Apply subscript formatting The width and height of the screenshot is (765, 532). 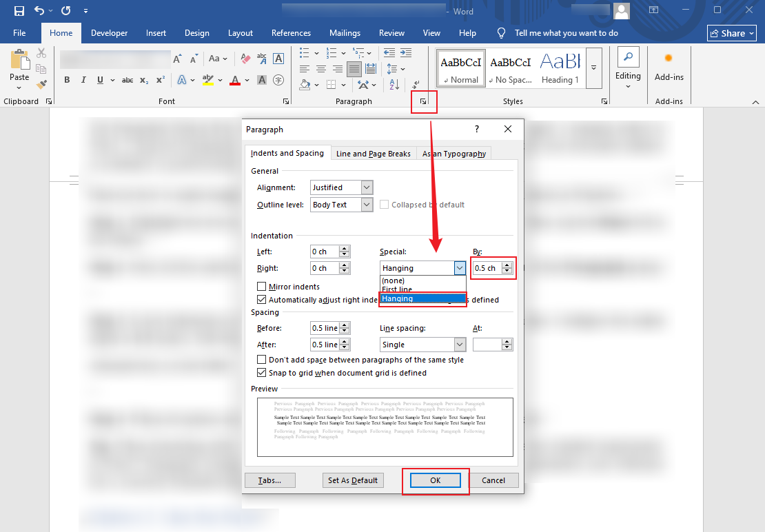coord(143,79)
